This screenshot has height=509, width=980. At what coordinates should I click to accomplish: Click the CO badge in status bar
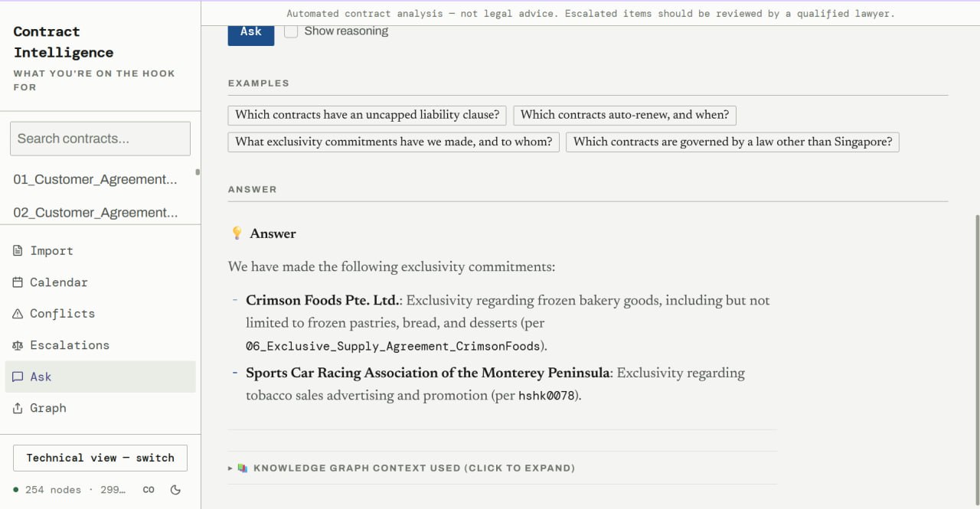click(149, 489)
